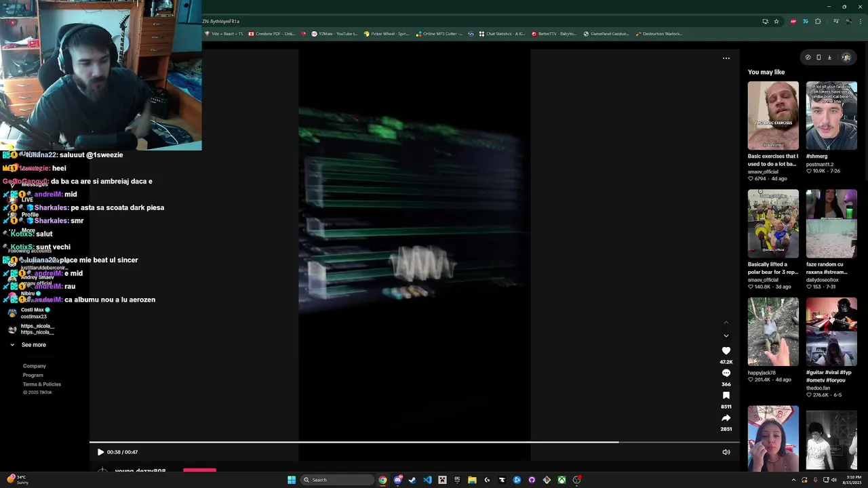This screenshot has width=868, height=488.
Task: Open the 'Combine PDF' bookmark
Action: (x=272, y=34)
